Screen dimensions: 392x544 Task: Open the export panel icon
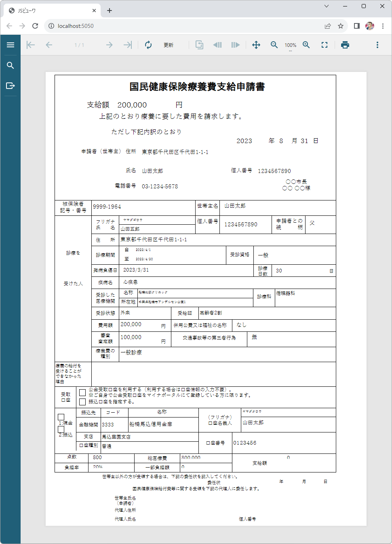click(x=11, y=86)
